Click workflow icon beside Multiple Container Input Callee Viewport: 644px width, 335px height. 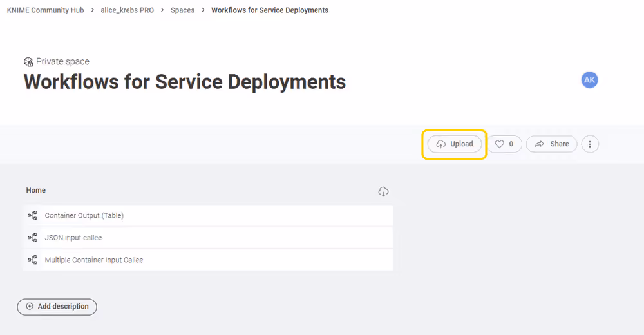(x=32, y=260)
